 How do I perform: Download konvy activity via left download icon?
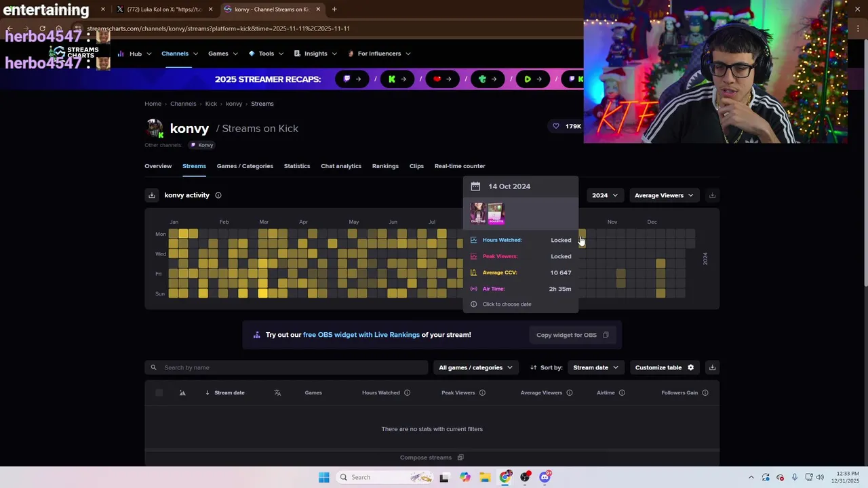click(x=152, y=195)
